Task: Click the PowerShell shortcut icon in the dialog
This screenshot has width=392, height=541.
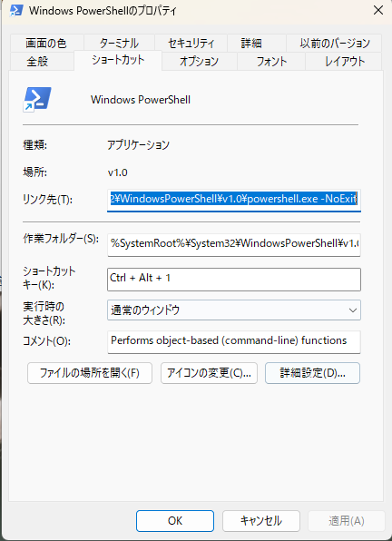Action: click(x=37, y=100)
